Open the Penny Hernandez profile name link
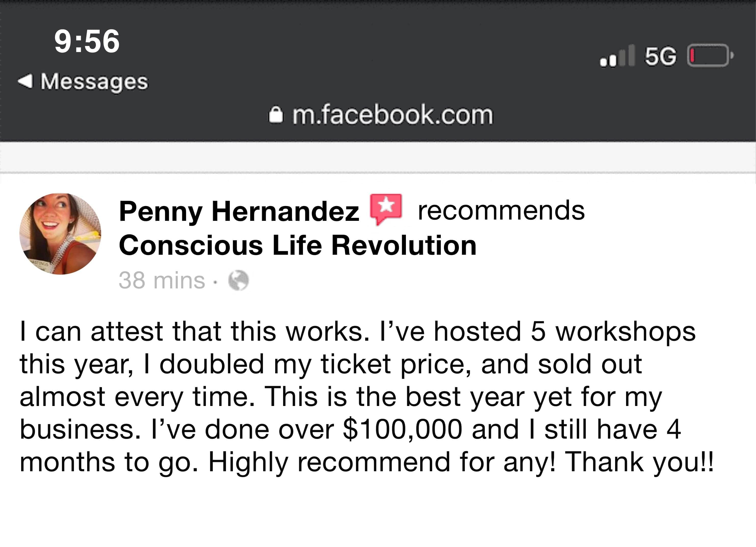 point(239,211)
